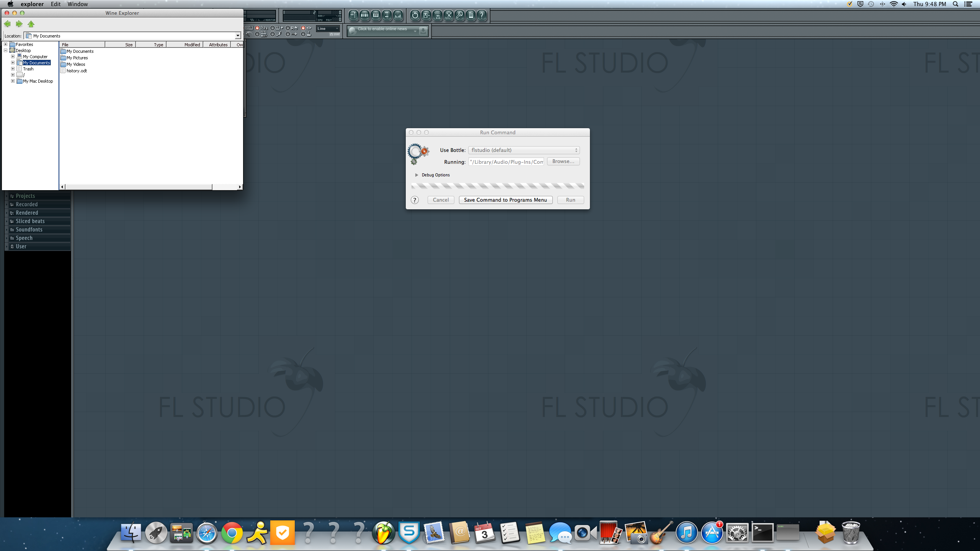Select the Trash tree item

tap(28, 69)
